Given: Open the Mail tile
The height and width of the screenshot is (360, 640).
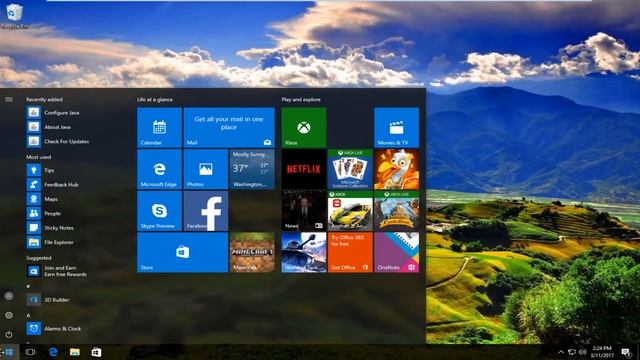Looking at the screenshot, I should click(x=229, y=127).
